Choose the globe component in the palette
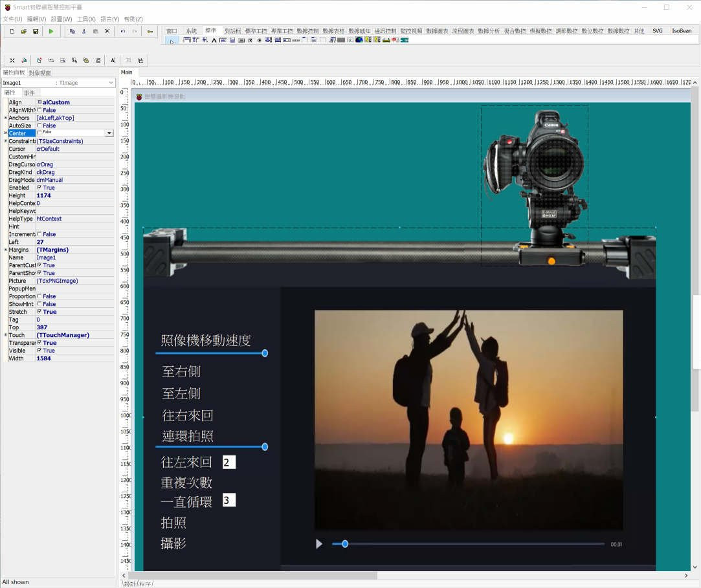 coord(359,39)
